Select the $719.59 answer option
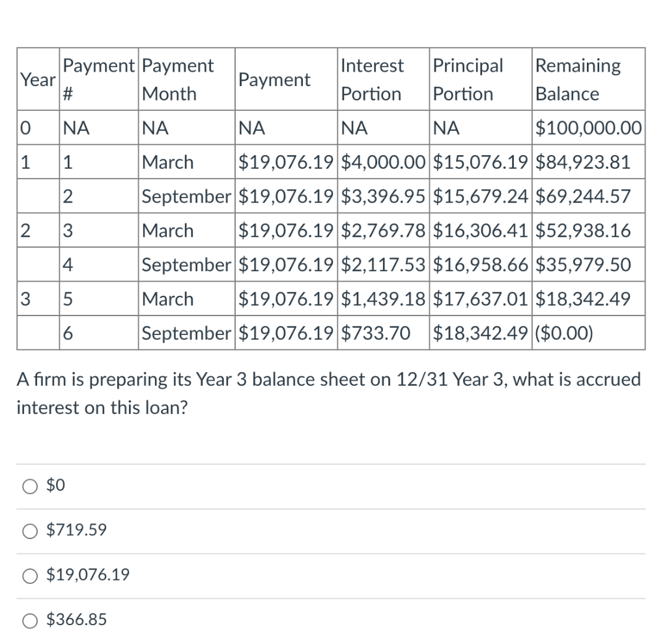Image resolution: width=667 pixels, height=644 pixels. [x=29, y=531]
